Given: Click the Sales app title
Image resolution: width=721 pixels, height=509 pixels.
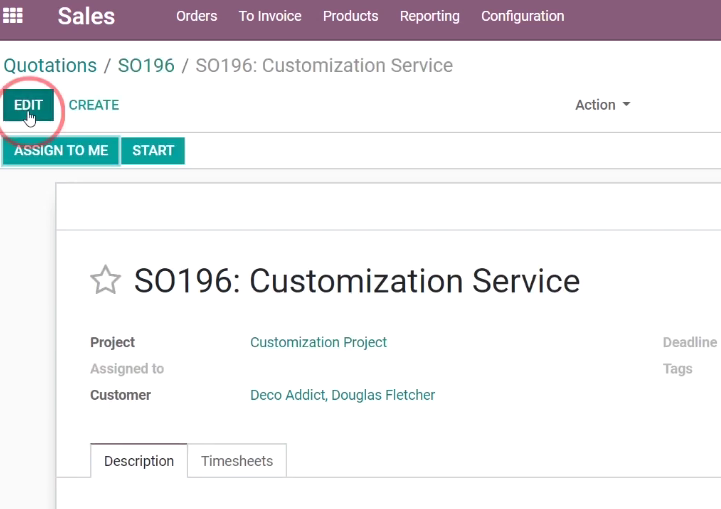Looking at the screenshot, I should [x=86, y=16].
